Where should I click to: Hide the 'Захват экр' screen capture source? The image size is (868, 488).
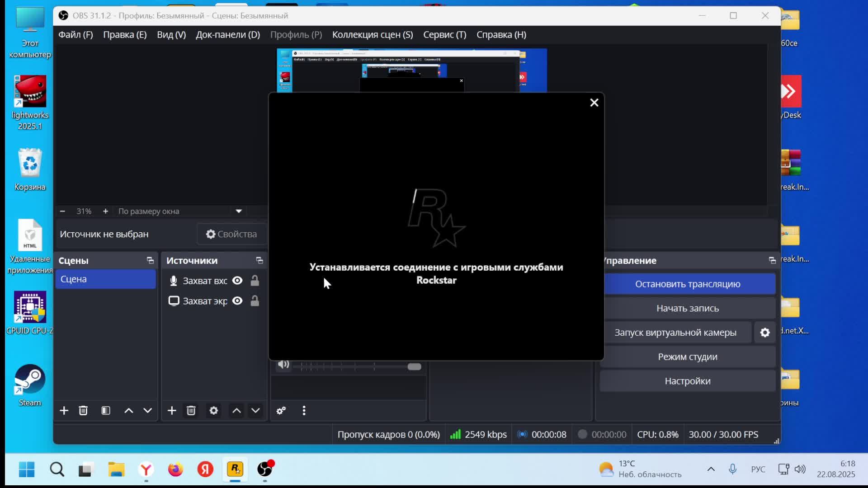[237, 301]
